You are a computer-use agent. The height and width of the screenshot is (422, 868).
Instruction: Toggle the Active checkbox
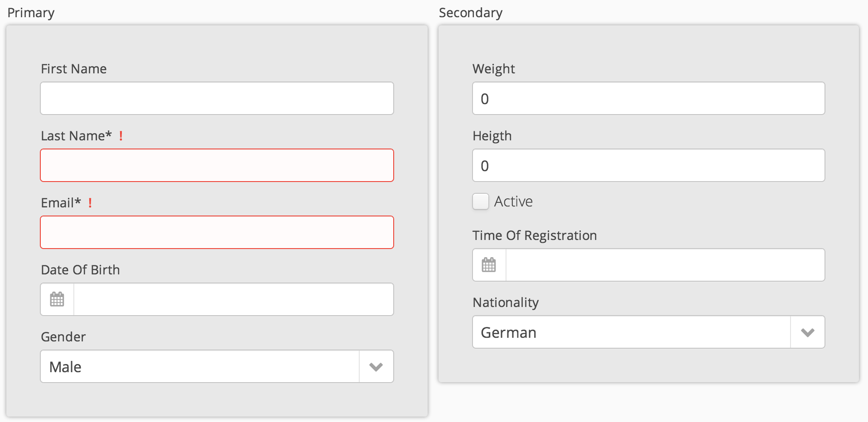(481, 201)
